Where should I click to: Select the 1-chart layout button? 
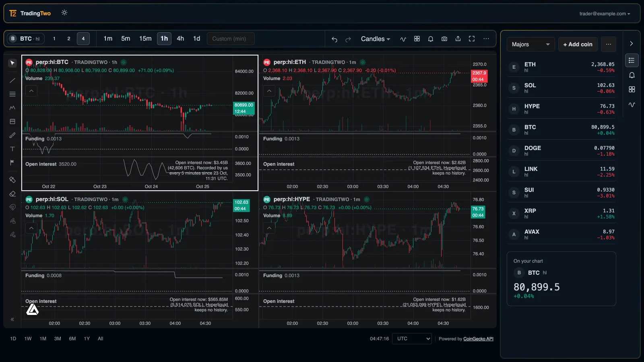[54, 39]
